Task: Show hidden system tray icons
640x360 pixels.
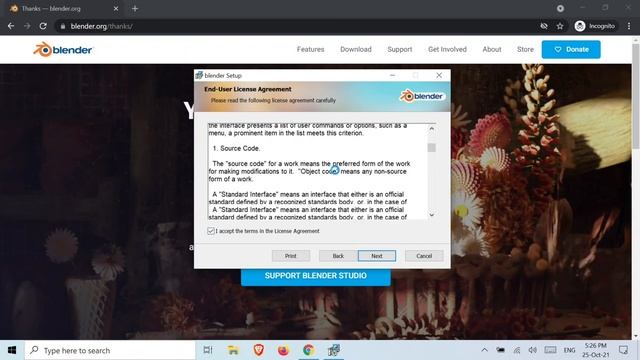Action: point(484,350)
